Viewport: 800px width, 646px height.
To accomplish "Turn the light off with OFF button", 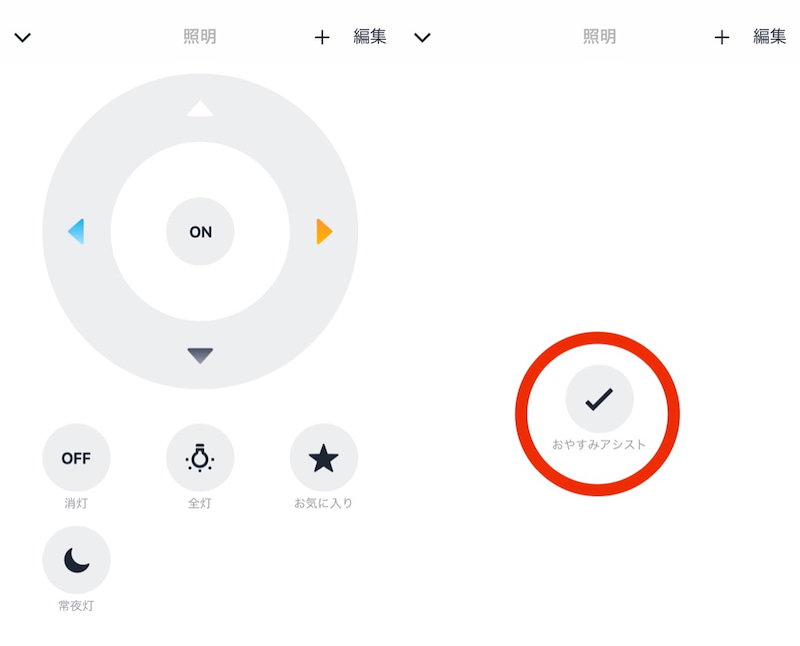I will [77, 457].
